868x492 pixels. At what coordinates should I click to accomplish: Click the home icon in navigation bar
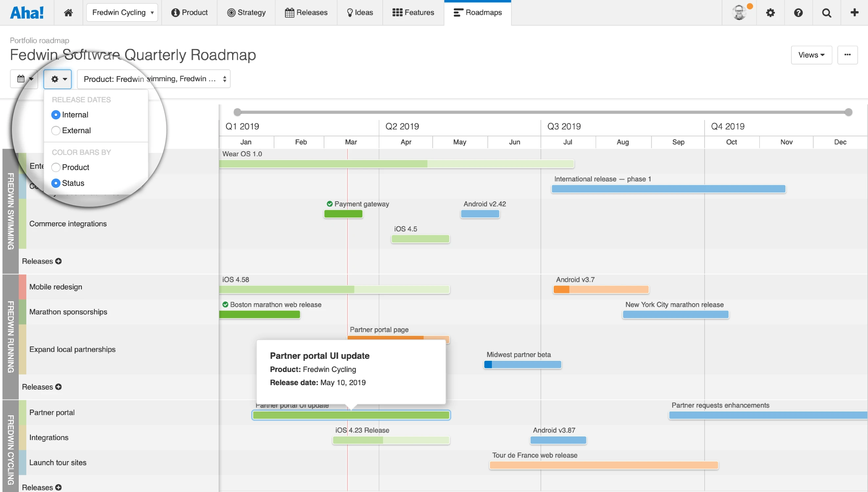pos(68,12)
